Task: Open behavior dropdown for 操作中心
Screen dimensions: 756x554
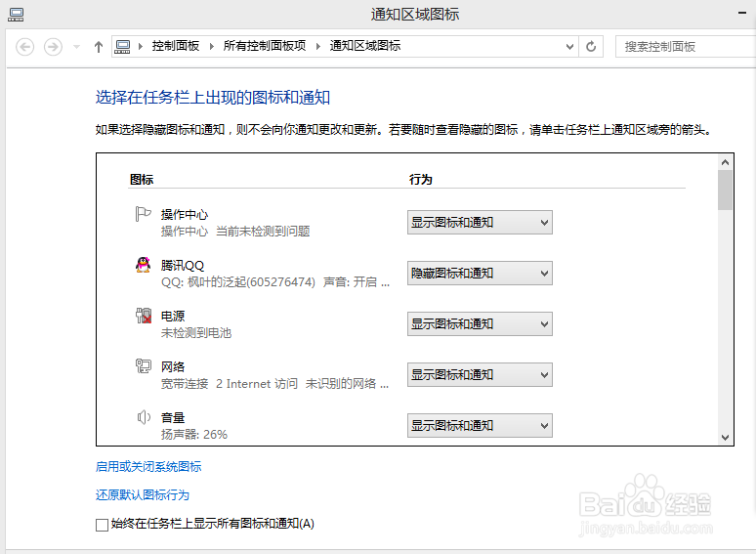Action: pos(480,222)
